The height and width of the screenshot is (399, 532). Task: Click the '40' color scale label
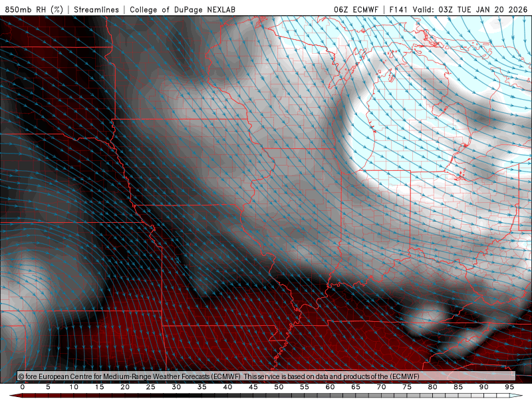tap(227, 387)
